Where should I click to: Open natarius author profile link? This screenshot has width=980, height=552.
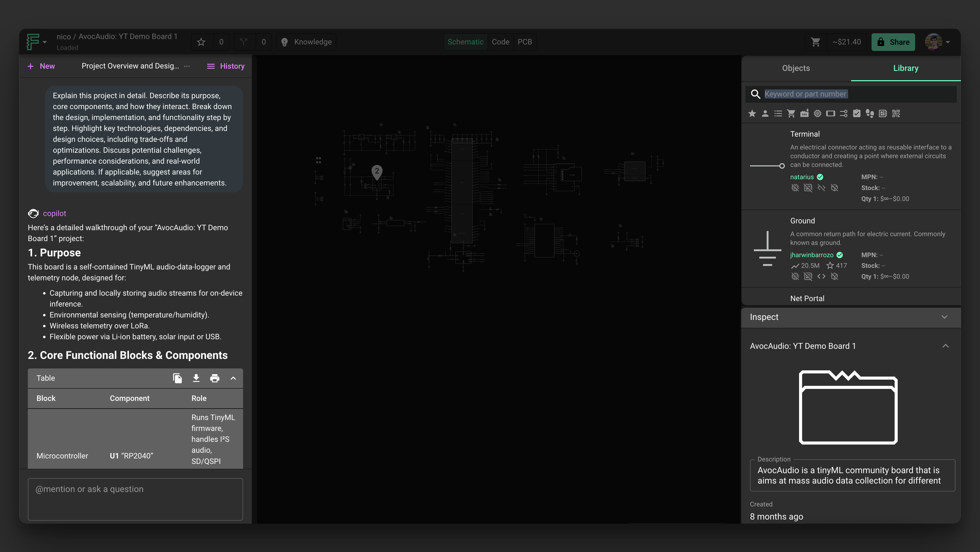801,177
